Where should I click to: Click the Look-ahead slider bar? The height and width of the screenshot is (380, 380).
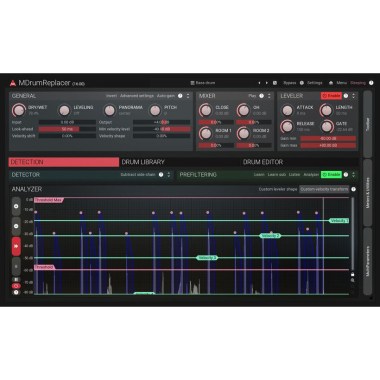[x=67, y=129]
